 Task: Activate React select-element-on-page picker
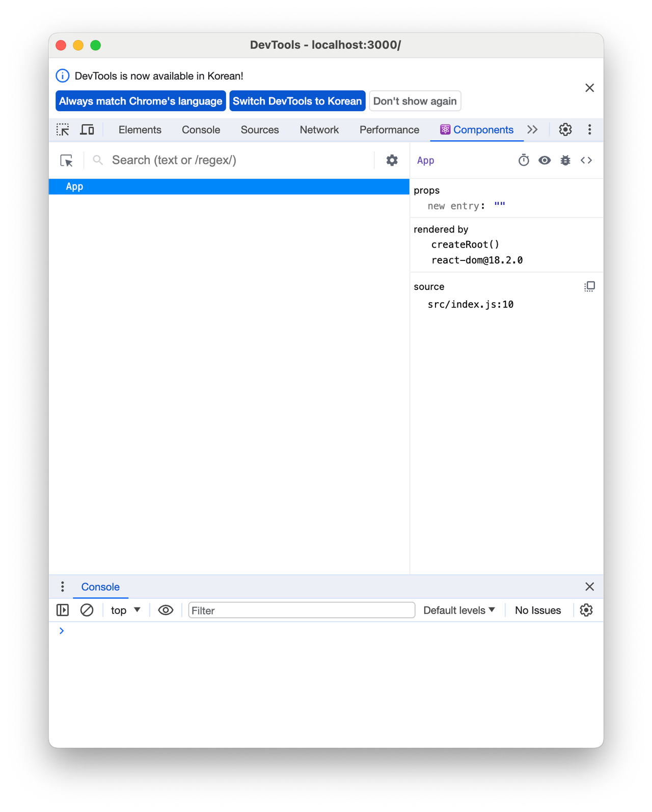(67, 161)
